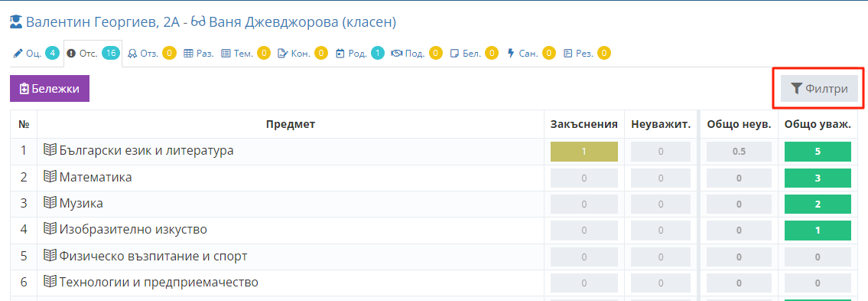This screenshot has width=868, height=301.
Task: Open the Оц. grades tab
Action: click(36, 54)
